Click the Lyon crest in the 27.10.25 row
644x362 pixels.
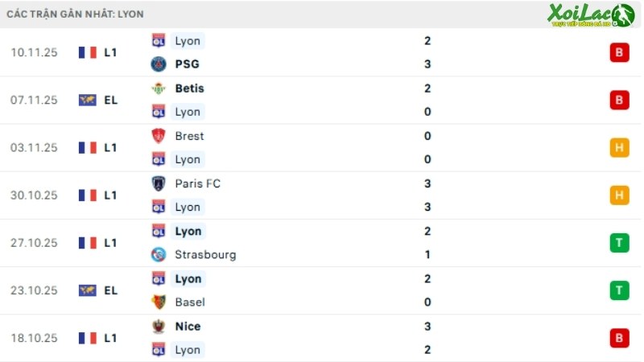159,231
